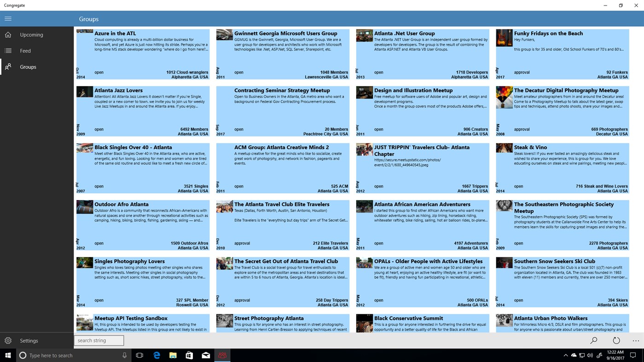Click The Decatur Digital Photography Meetup balloon thumbnail
The height and width of the screenshot is (362, 644).
504,97
